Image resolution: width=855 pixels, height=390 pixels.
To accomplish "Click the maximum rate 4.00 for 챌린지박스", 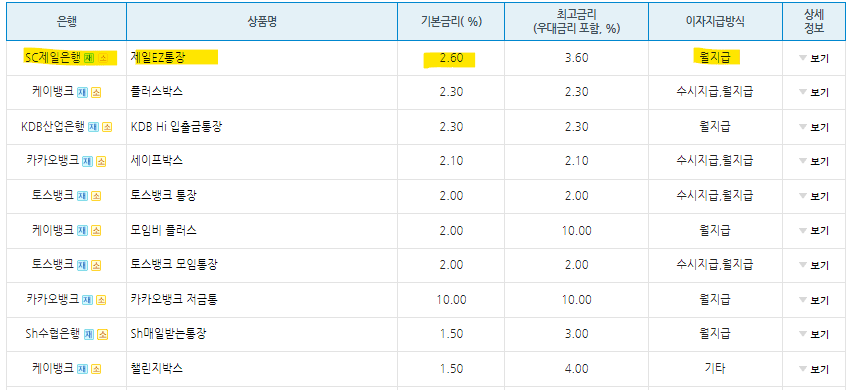I will point(576,369).
